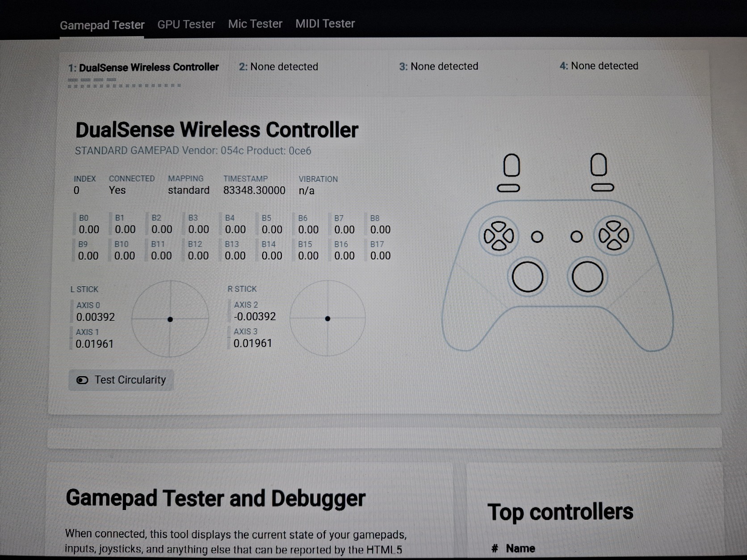Click the left bumper on the controller diagram
Screen dimensions: 747x560
(x=508, y=188)
